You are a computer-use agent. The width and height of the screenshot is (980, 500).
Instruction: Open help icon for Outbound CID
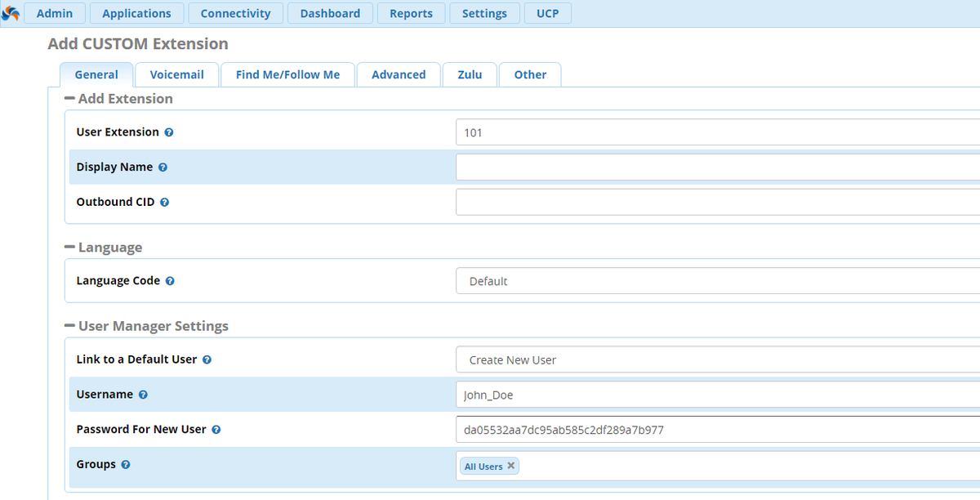coord(164,203)
